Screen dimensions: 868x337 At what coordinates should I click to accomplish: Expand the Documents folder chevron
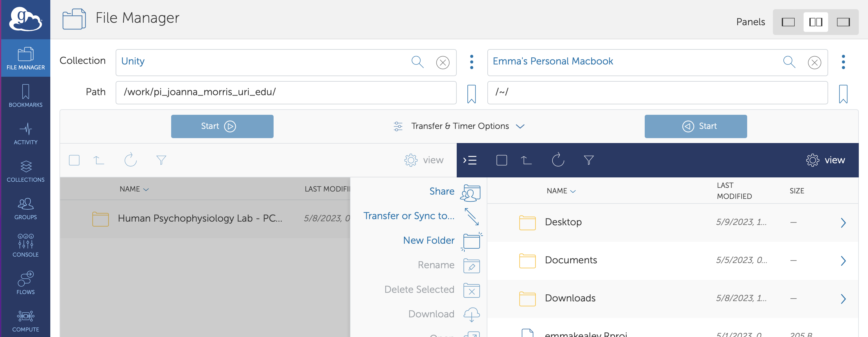(843, 261)
